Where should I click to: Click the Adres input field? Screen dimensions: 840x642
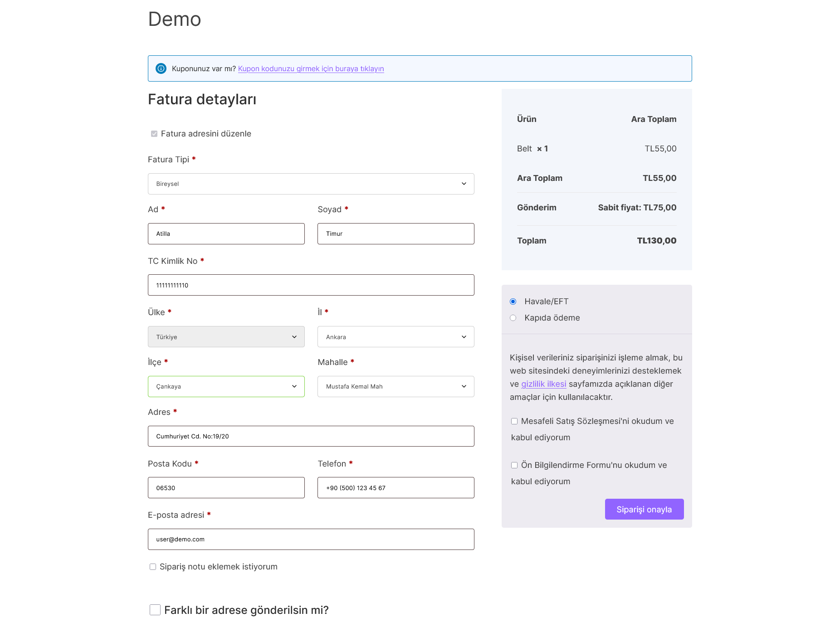click(311, 436)
